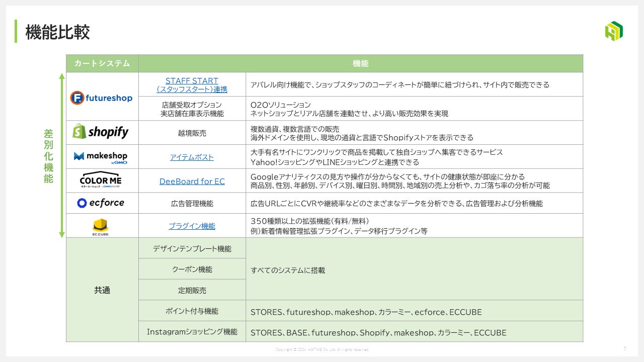Click the 機能比較 slide title

pos(58,32)
